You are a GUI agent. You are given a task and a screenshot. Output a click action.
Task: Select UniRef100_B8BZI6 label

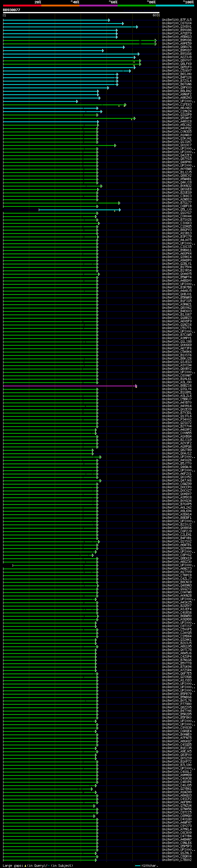pyautogui.click(x=177, y=386)
